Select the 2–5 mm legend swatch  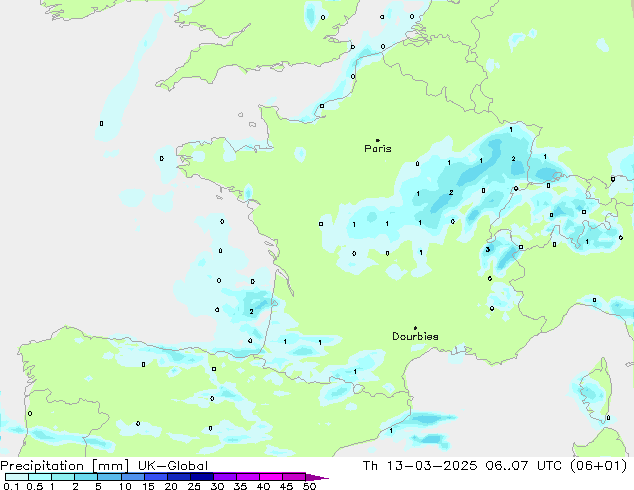(x=86, y=477)
